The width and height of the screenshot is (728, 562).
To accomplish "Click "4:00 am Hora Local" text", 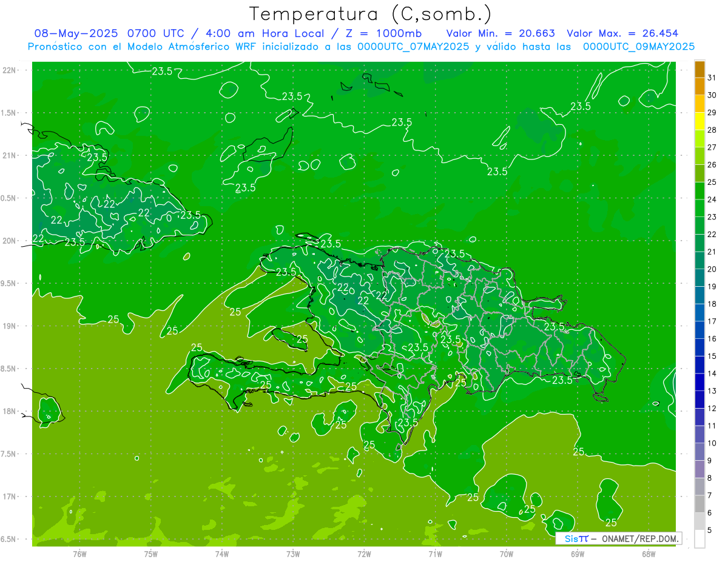I will tap(268, 33).
